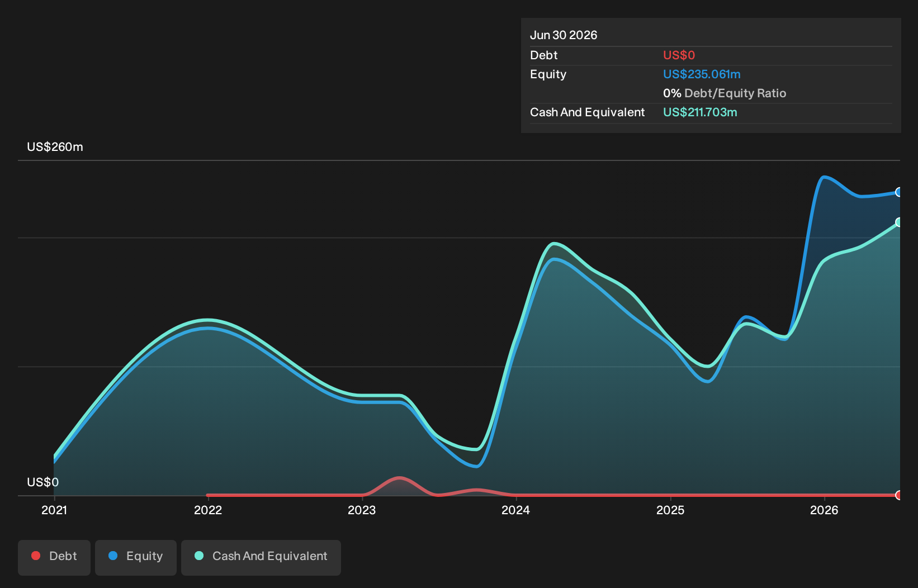Click the 2026 x-axis label
918x588 pixels.
824,510
